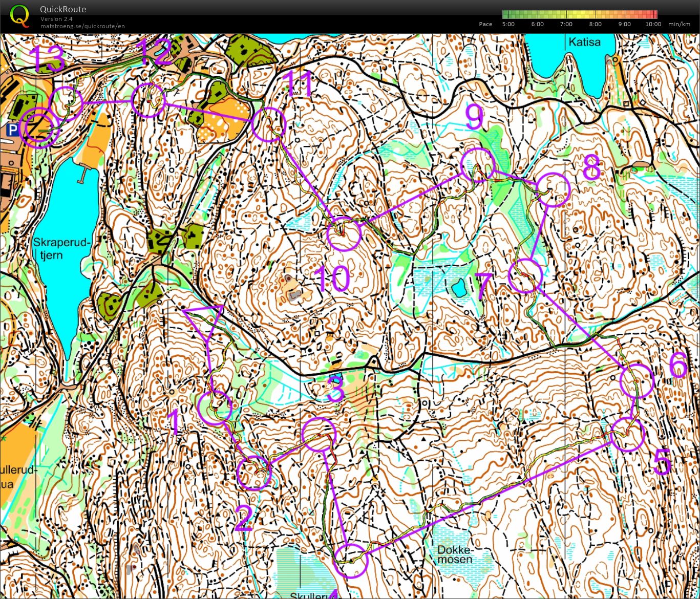Click the Katisa lake label
Image resolution: width=700 pixels, height=599 pixels.
[x=584, y=42]
